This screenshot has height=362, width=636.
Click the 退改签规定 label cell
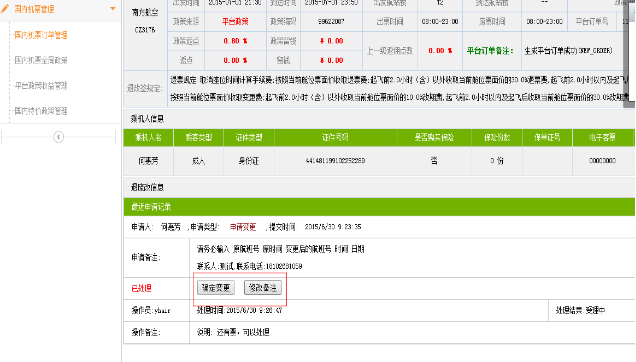click(x=145, y=88)
